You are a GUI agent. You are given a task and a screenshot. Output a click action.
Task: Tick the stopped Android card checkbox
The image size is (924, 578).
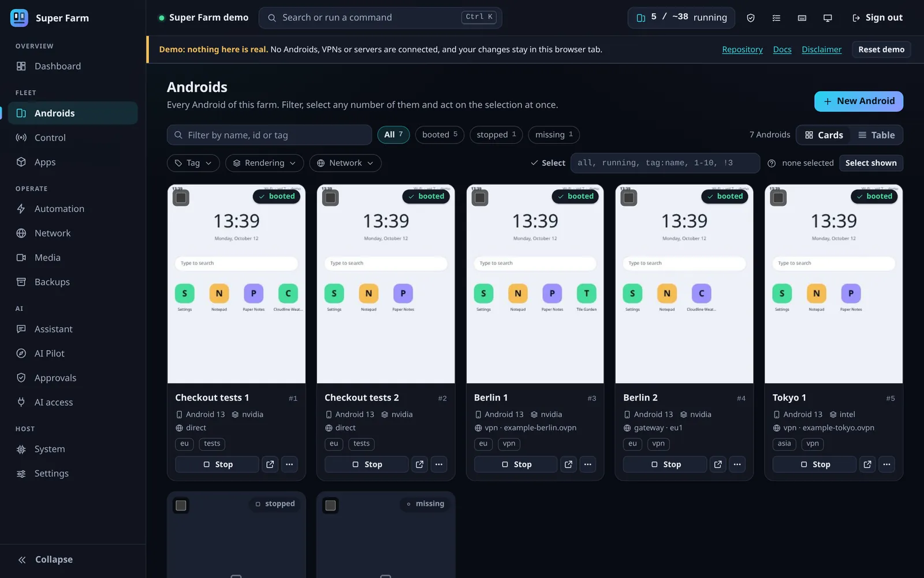click(181, 506)
